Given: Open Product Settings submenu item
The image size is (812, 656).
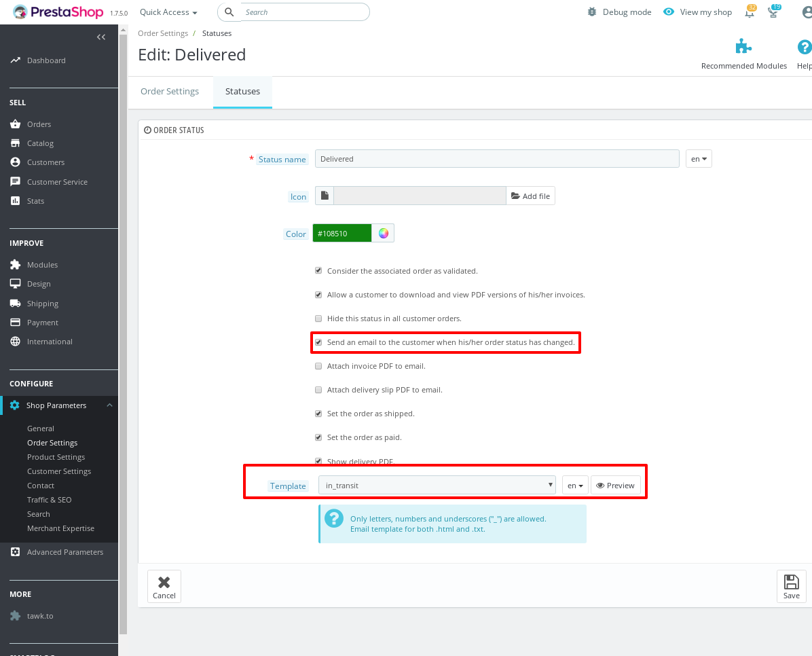Looking at the screenshot, I should tap(56, 457).
